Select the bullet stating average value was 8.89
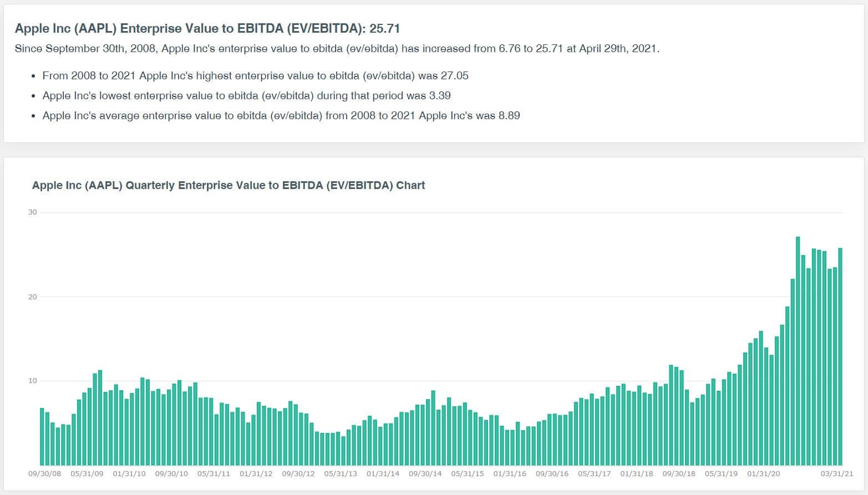The image size is (868, 495). click(281, 116)
